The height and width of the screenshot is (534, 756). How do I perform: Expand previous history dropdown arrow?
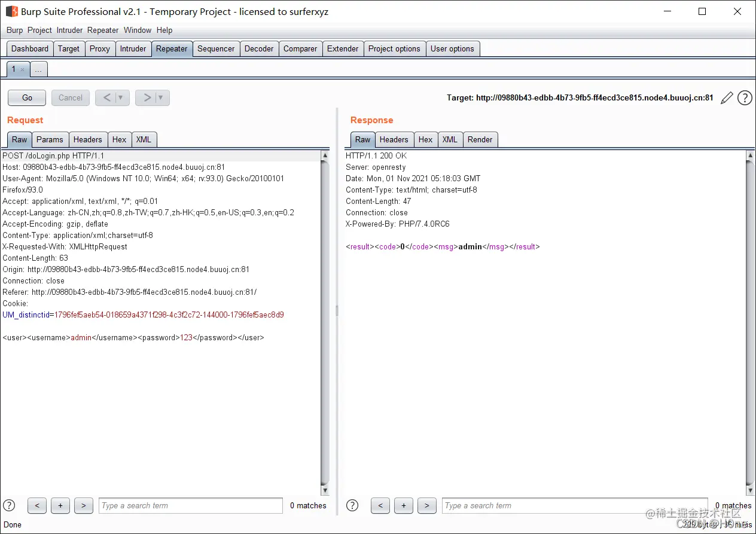tap(121, 97)
